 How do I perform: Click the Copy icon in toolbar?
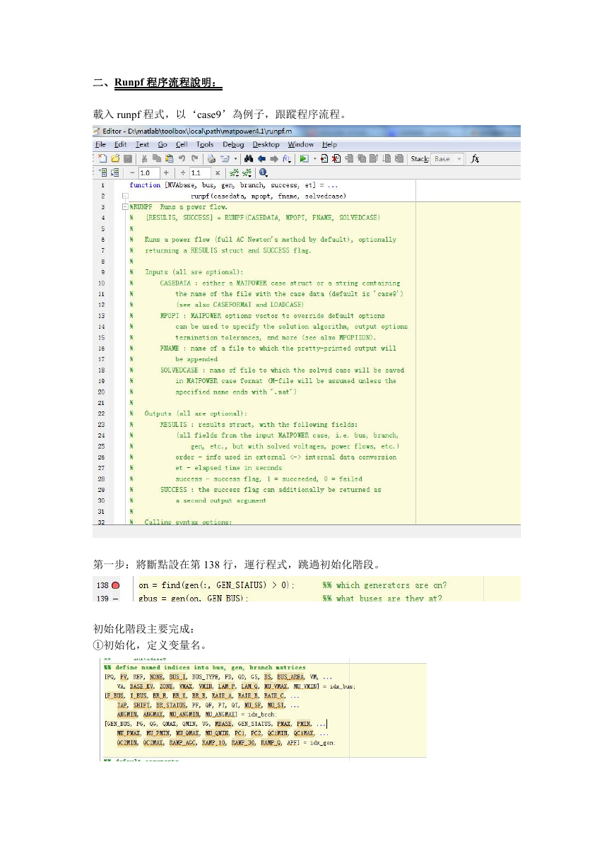[x=156, y=159]
